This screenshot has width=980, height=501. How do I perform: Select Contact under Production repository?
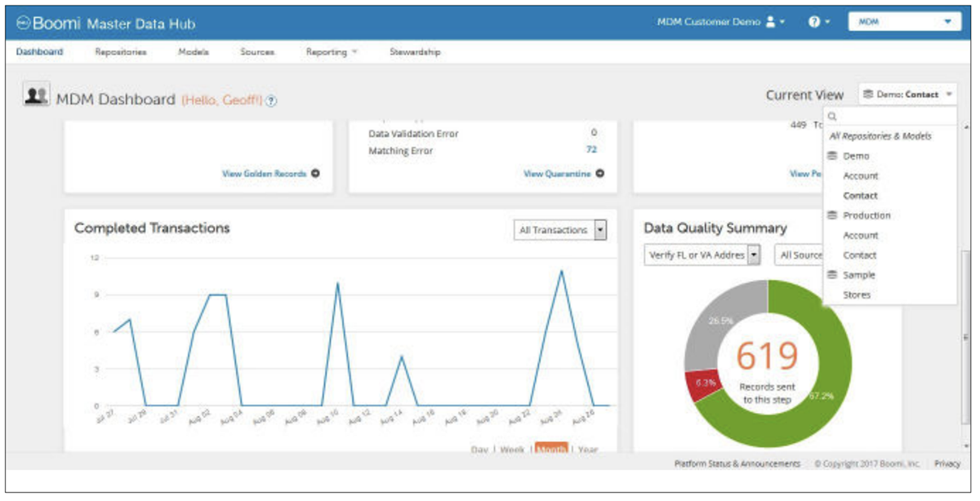point(860,255)
